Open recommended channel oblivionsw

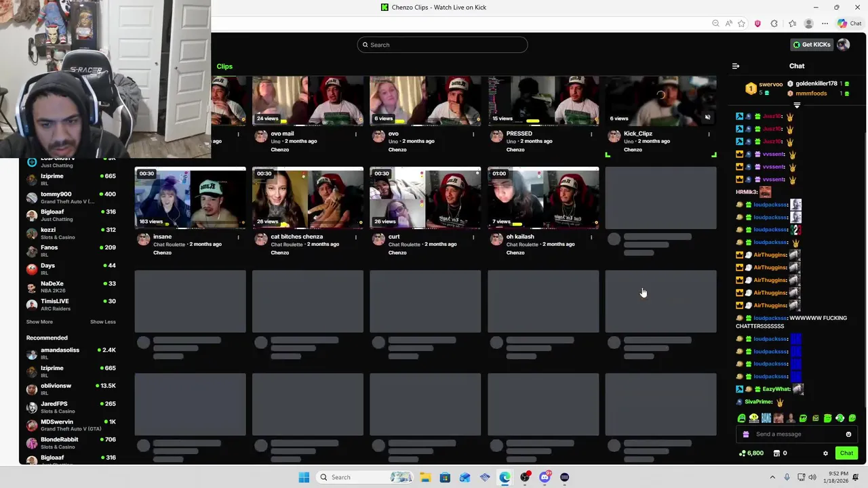click(71, 389)
